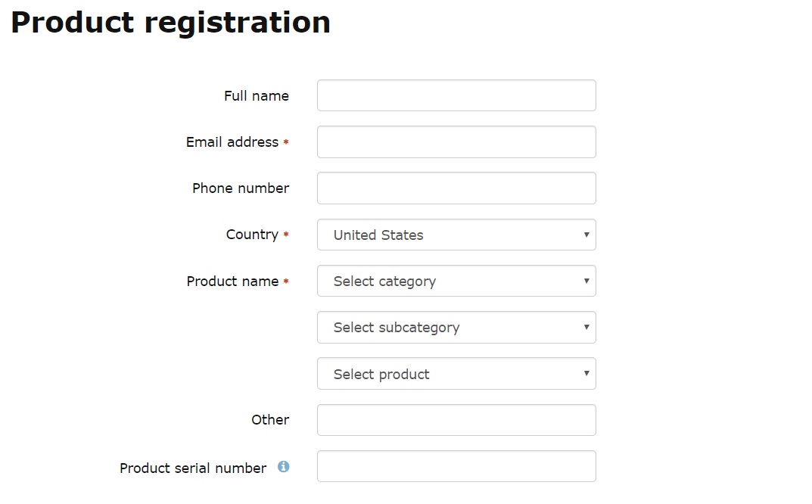The width and height of the screenshot is (812, 504).
Task: Click the serial number info icon
Action: (x=283, y=467)
